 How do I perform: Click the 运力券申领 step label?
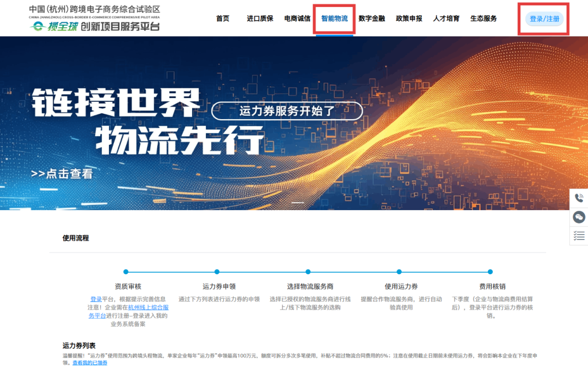coord(219,286)
